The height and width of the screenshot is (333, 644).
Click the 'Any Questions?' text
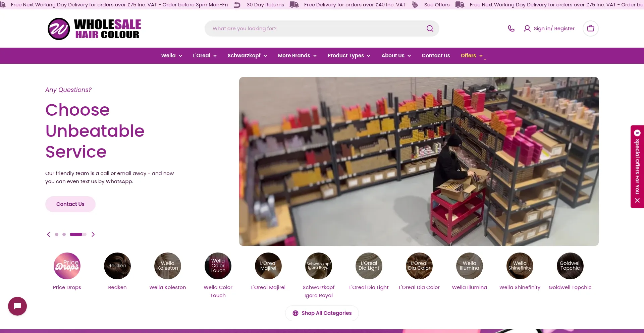68,90
